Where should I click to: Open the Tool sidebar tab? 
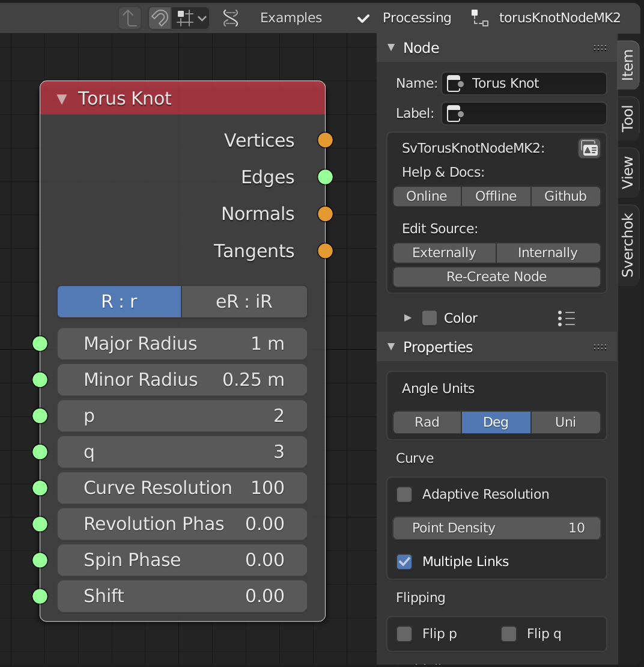pos(628,118)
